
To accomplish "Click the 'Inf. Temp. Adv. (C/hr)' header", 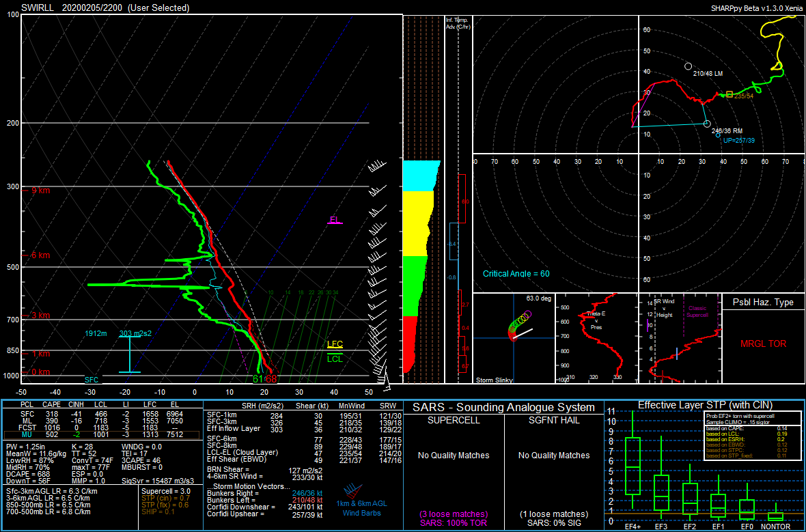I will coord(458,23).
